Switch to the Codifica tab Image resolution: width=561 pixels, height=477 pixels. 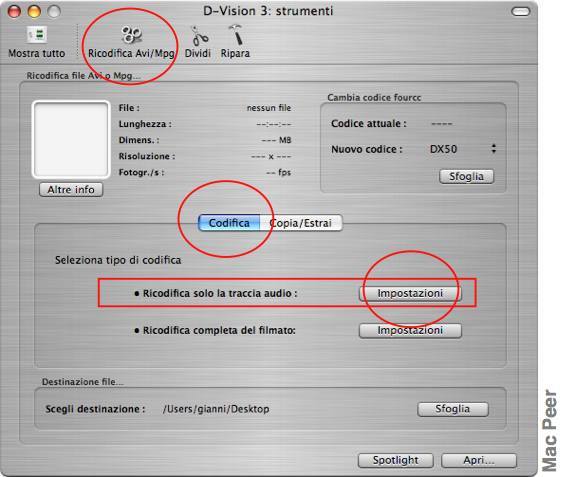(x=229, y=223)
